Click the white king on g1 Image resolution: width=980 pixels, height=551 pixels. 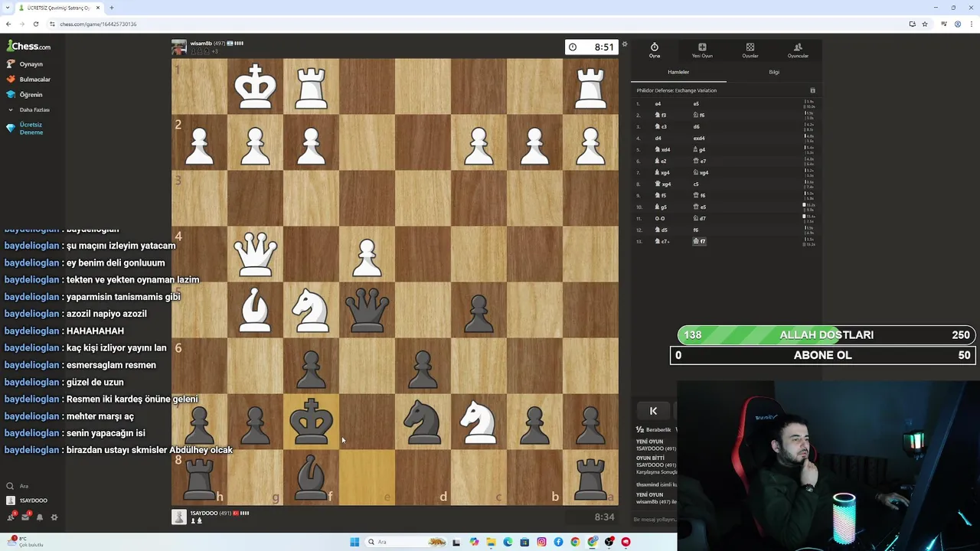pos(255,86)
